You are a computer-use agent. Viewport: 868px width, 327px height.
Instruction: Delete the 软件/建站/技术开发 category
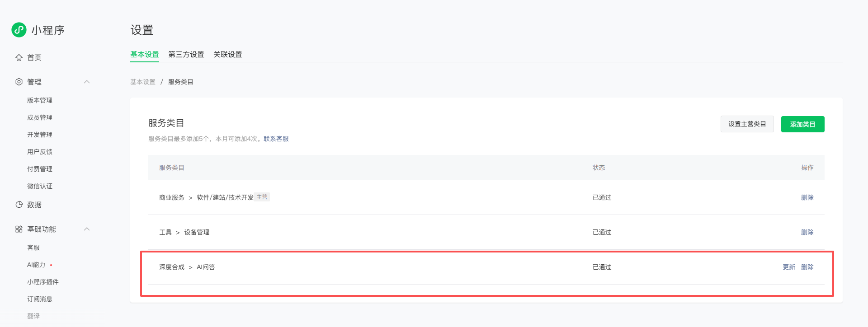pyautogui.click(x=807, y=197)
